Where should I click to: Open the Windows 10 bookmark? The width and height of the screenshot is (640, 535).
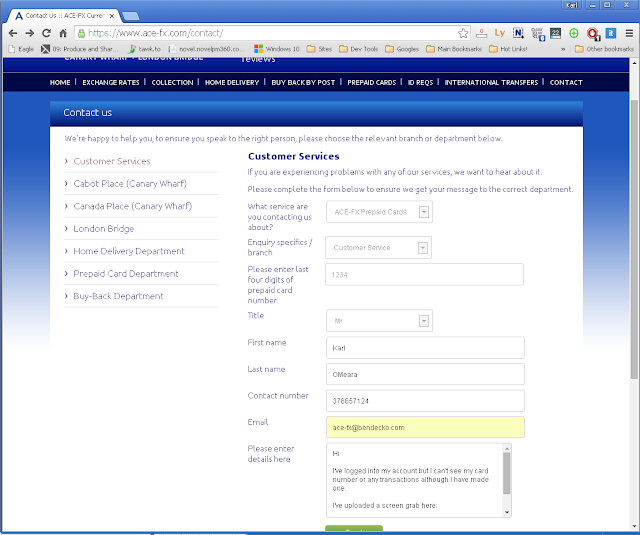tap(277, 49)
